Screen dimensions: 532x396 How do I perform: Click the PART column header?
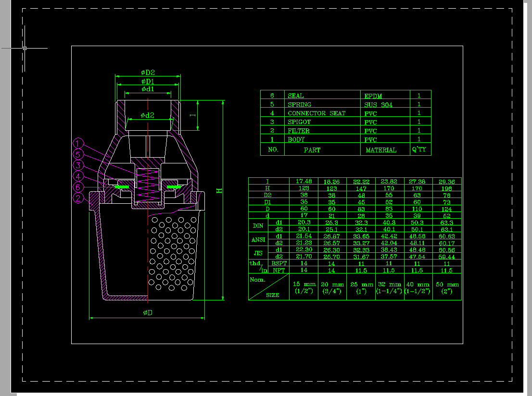coord(312,150)
